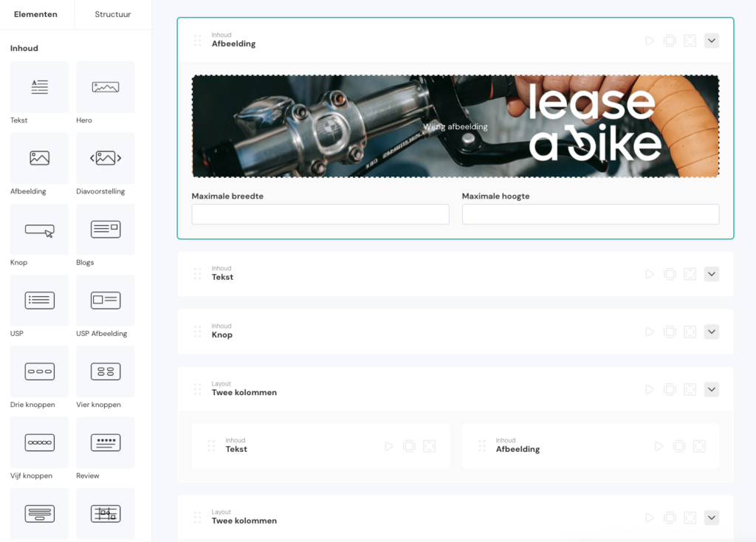Grab the drag handle of Knop block

pyautogui.click(x=197, y=332)
